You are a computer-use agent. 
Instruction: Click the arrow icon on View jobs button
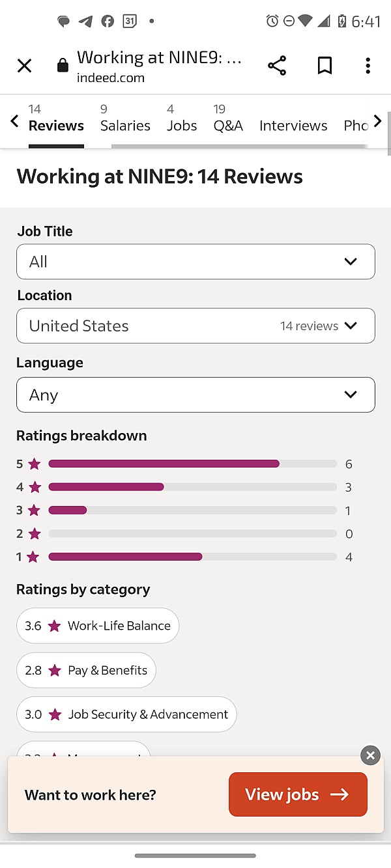pyautogui.click(x=340, y=794)
